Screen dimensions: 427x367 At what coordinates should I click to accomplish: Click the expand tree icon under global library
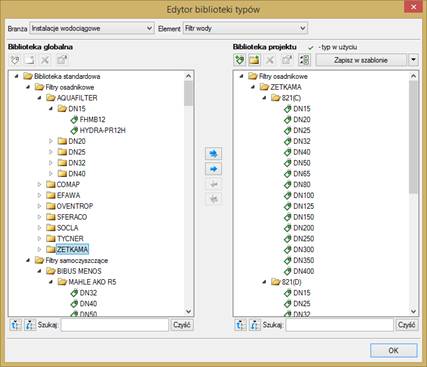(x=15, y=325)
